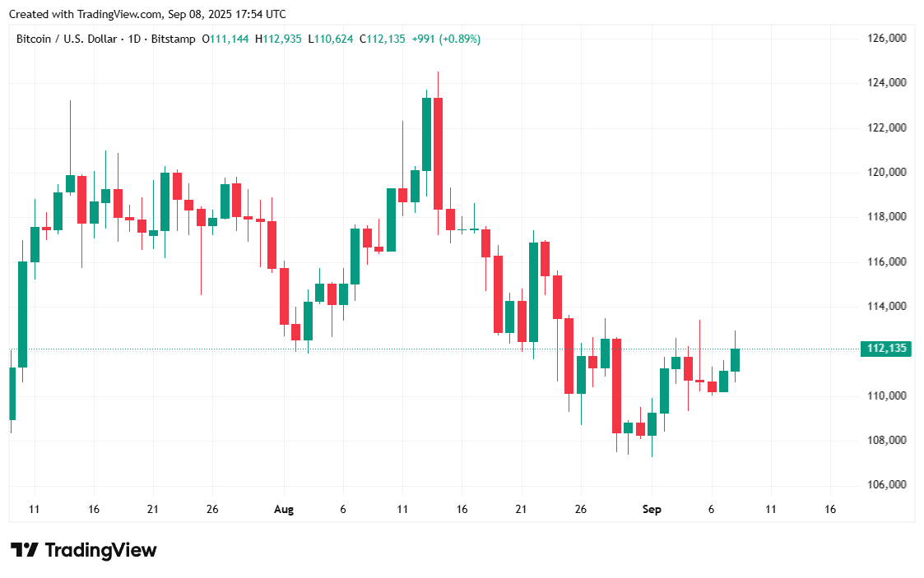Click the 1D interval label
Viewport: 924px width, 578px height.
134,39
